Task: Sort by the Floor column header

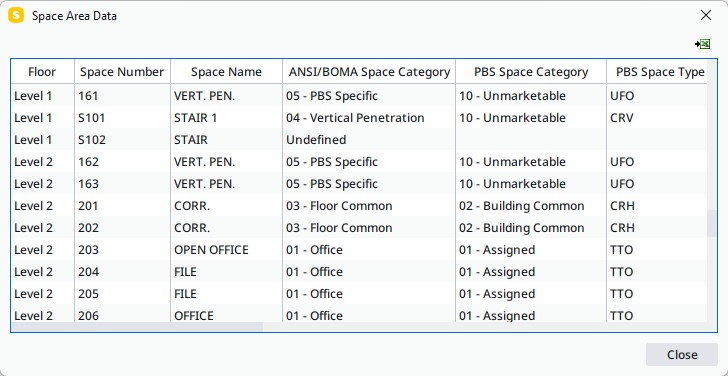Action: tap(42, 72)
